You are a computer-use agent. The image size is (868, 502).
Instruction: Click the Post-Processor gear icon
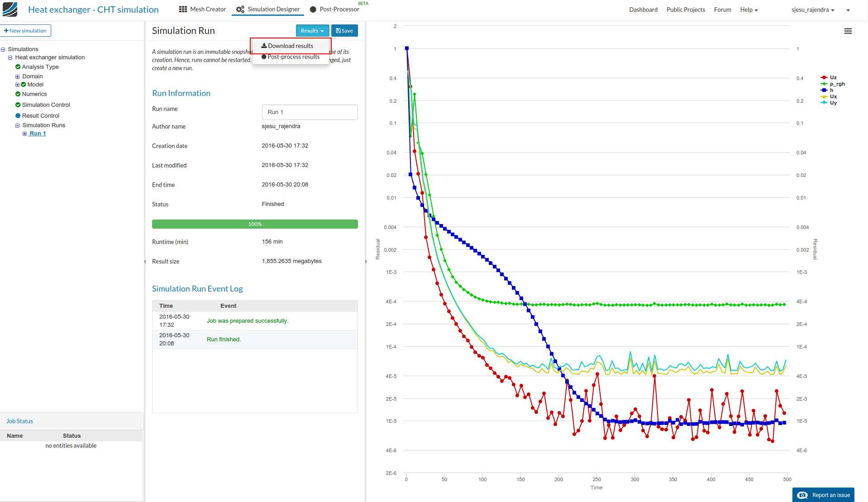click(313, 10)
